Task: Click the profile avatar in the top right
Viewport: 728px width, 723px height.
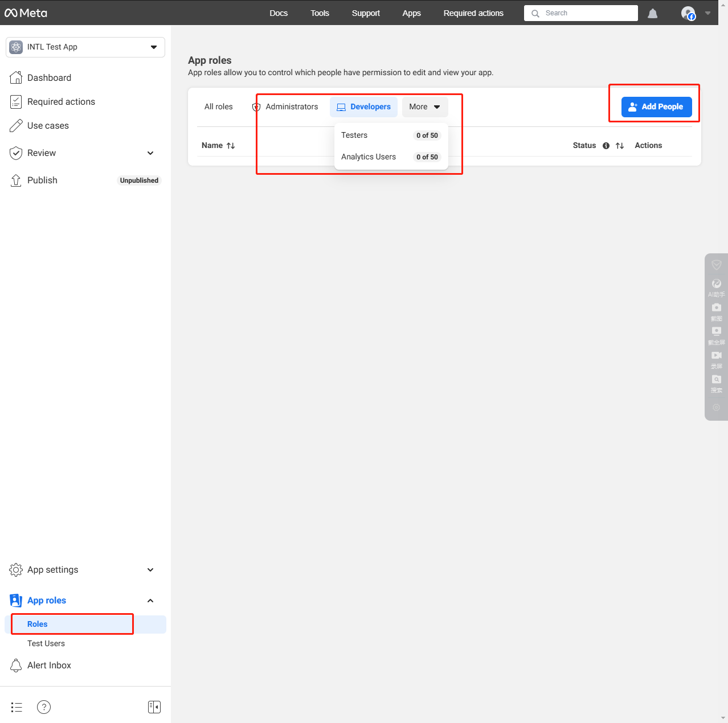Action: 688,13
